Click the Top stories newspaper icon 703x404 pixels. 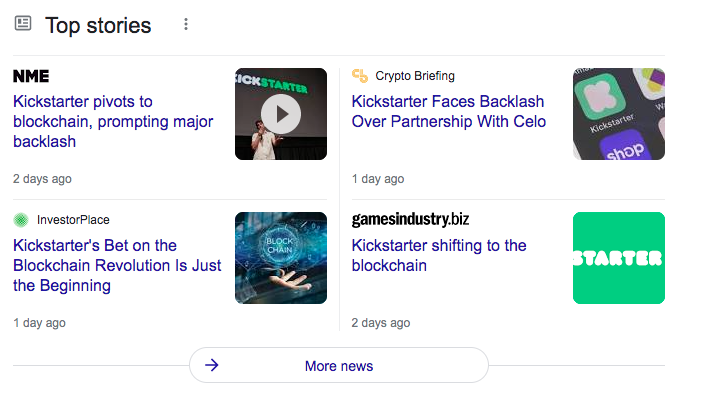click(22, 24)
